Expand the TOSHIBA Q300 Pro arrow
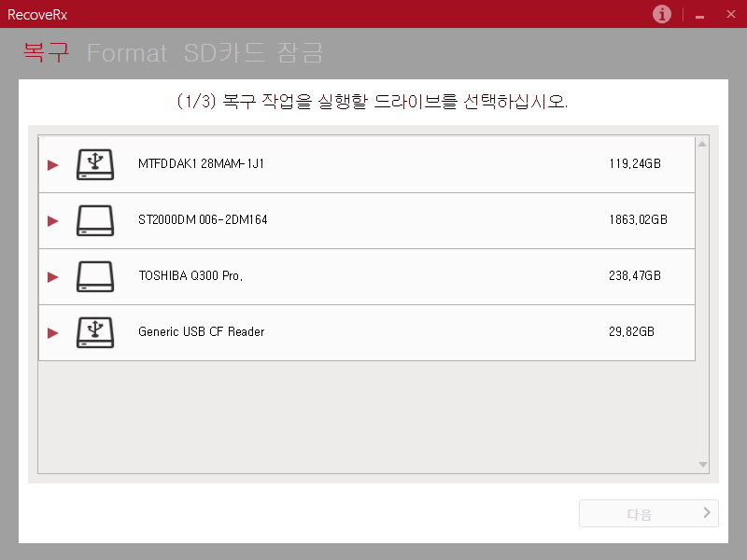 53,277
